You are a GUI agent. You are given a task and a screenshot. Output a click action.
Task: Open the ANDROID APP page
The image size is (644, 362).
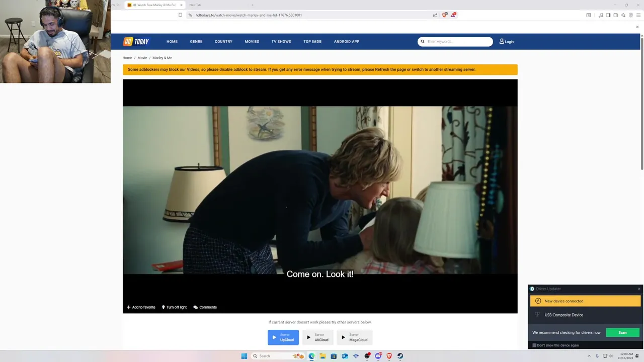[x=347, y=42]
